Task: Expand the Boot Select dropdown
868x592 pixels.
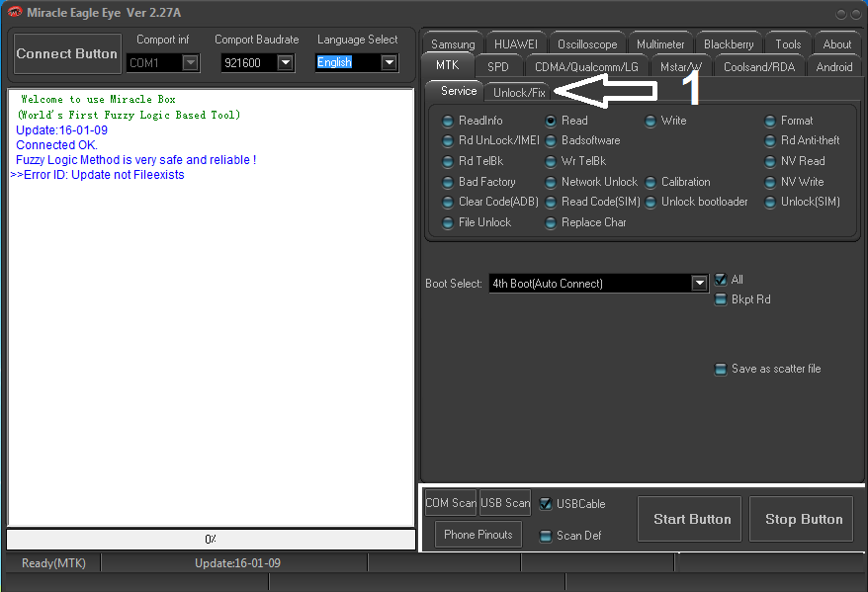Action: [700, 284]
